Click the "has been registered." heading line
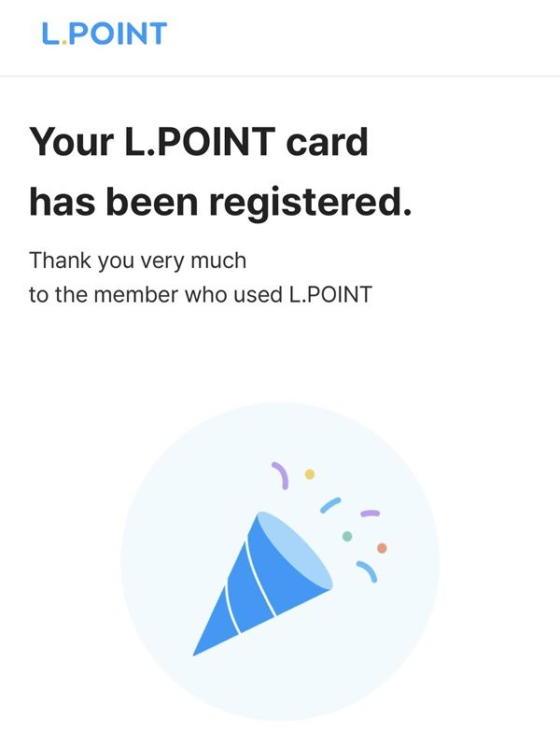 point(220,201)
